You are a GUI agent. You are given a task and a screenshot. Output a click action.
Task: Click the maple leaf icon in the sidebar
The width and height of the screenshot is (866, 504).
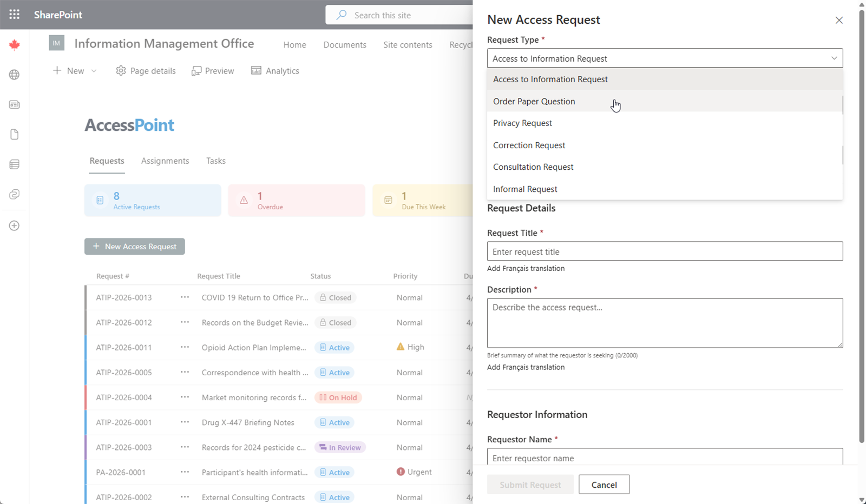tap(14, 45)
